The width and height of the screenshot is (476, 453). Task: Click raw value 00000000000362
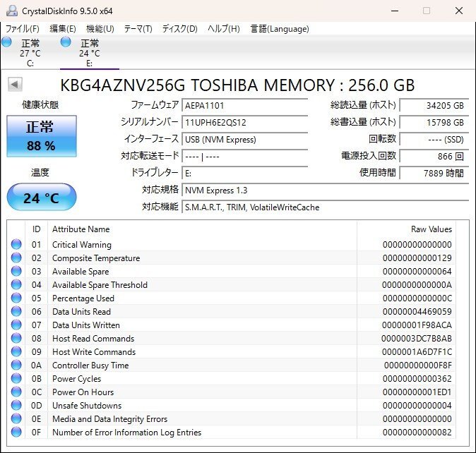tap(417, 378)
